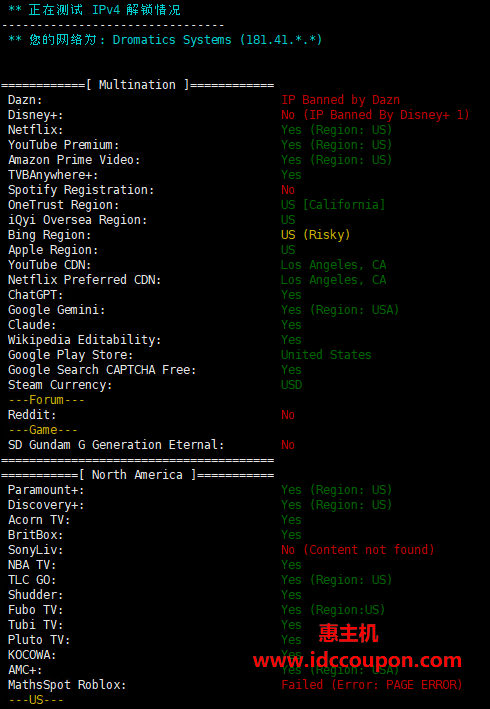Click the 'Pluto TV:' label
This screenshot has width=490, height=709.
(39, 640)
